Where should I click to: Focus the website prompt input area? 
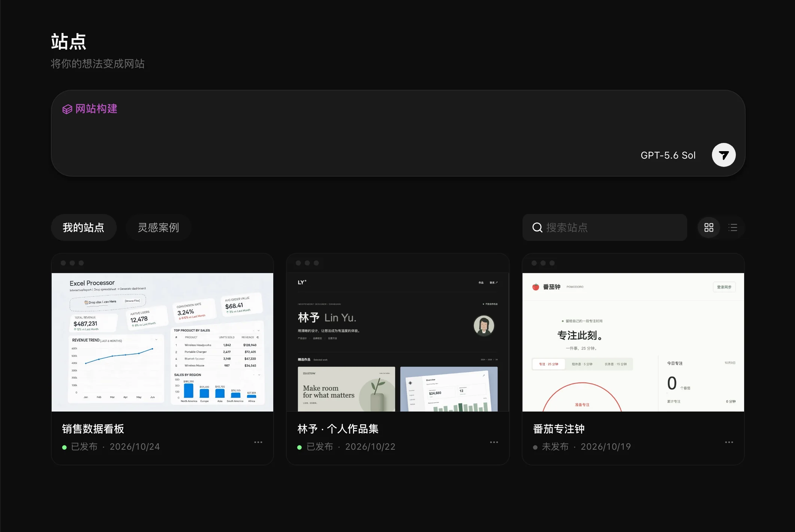[398, 133]
